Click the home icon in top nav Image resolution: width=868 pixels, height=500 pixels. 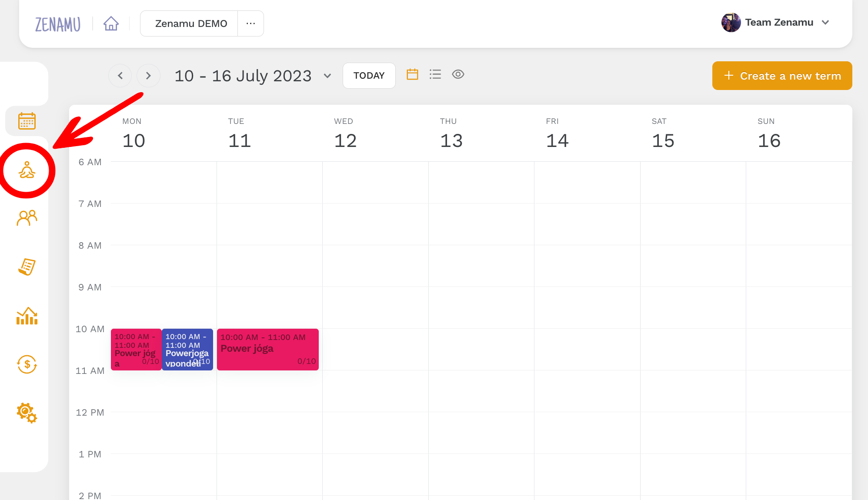[x=110, y=23]
